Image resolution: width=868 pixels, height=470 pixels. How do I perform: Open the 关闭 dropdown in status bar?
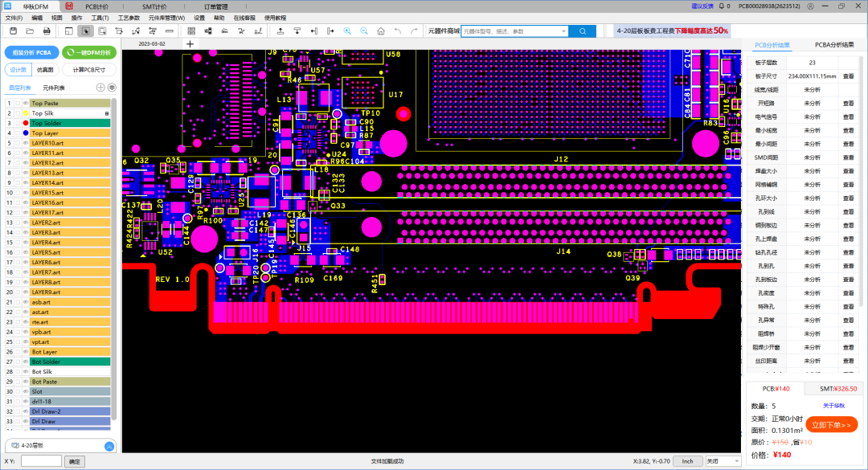tap(723, 461)
